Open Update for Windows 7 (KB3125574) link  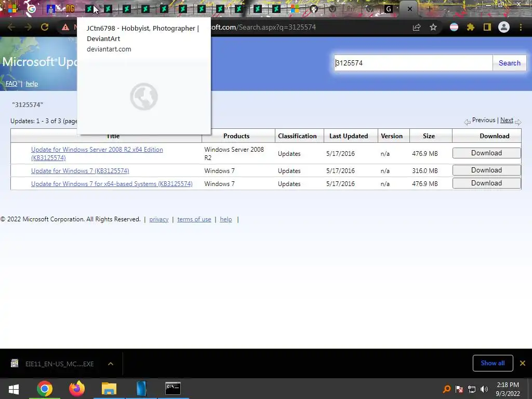[x=80, y=170]
